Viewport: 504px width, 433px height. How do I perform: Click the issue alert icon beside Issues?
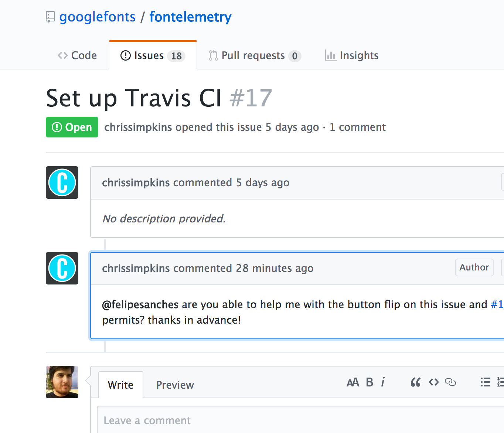[126, 55]
